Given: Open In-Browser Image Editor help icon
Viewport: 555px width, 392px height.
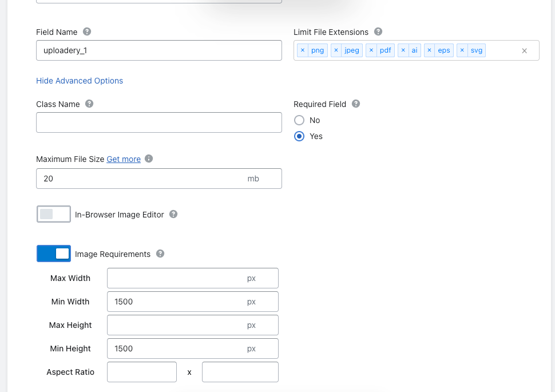Looking at the screenshot, I should (173, 214).
